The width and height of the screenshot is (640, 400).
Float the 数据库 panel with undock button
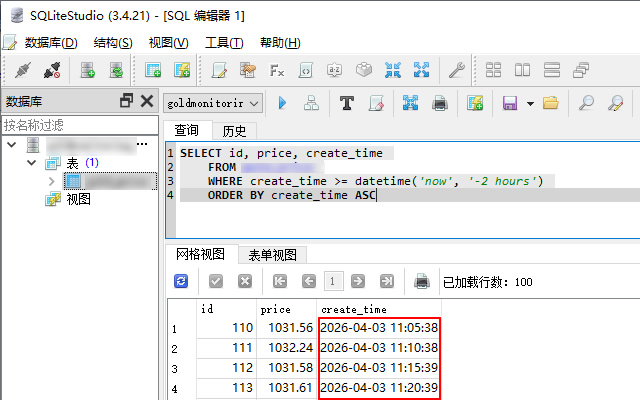126,101
